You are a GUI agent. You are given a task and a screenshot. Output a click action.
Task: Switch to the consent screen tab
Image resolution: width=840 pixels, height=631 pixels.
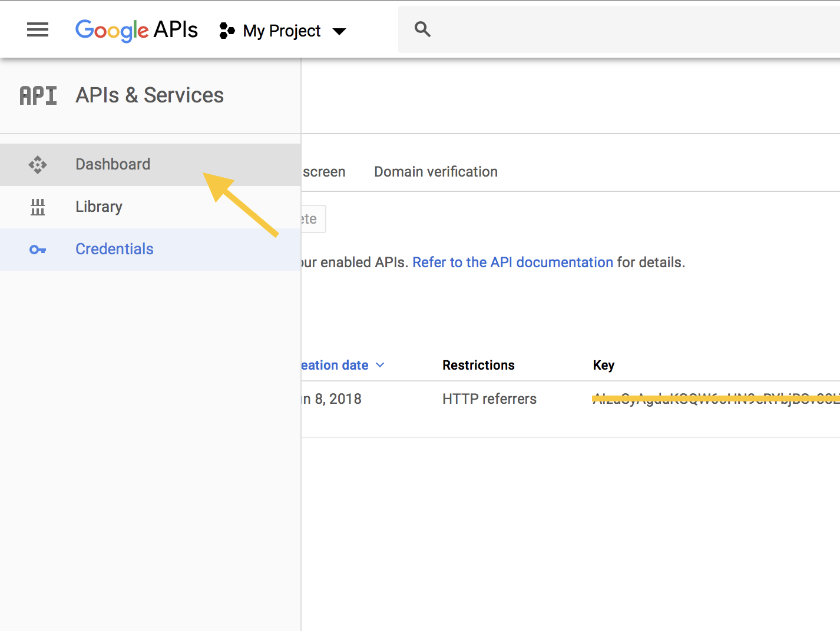click(x=323, y=172)
